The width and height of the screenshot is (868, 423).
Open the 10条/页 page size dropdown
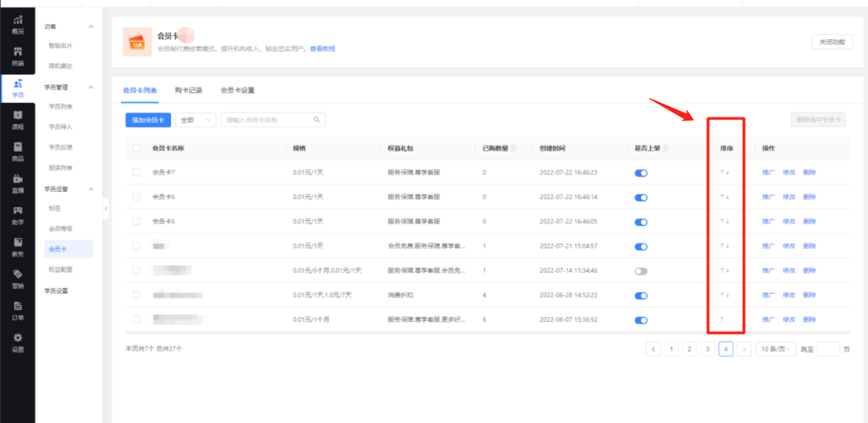point(776,349)
